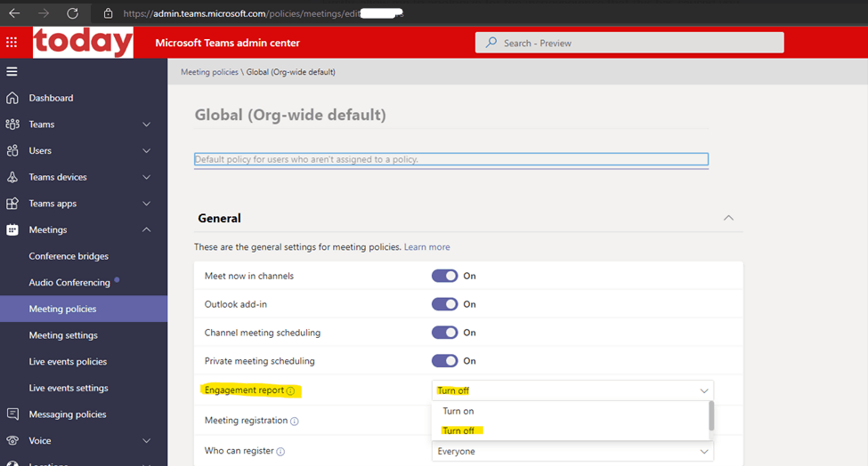Click Meeting registration info icon

[295, 422]
